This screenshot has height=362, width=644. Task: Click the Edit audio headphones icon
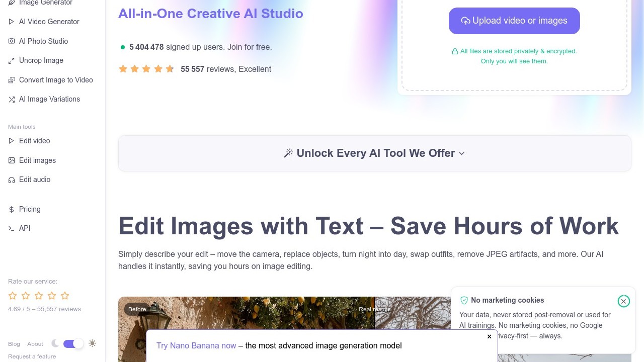click(12, 180)
